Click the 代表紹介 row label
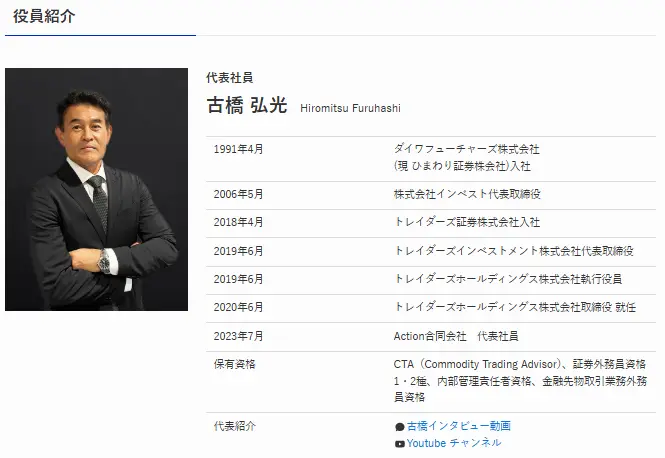Image resolution: width=665 pixels, height=458 pixels. click(x=235, y=426)
